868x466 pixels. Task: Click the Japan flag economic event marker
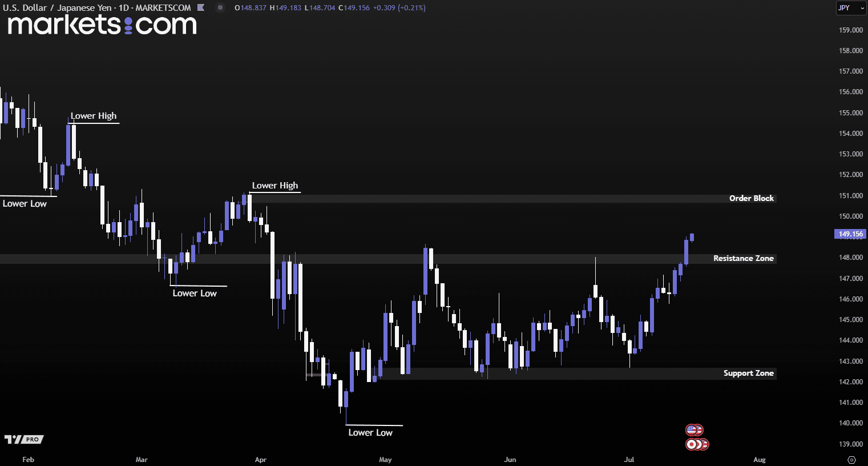(692, 444)
